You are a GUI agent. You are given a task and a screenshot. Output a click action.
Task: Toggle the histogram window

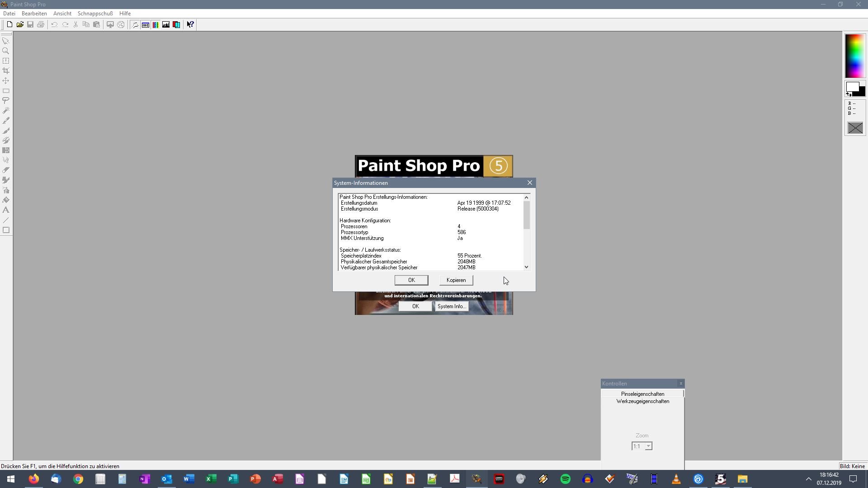(166, 25)
